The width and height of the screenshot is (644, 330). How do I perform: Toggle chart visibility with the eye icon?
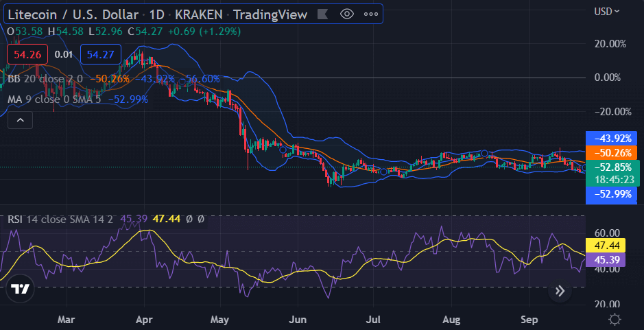347,15
